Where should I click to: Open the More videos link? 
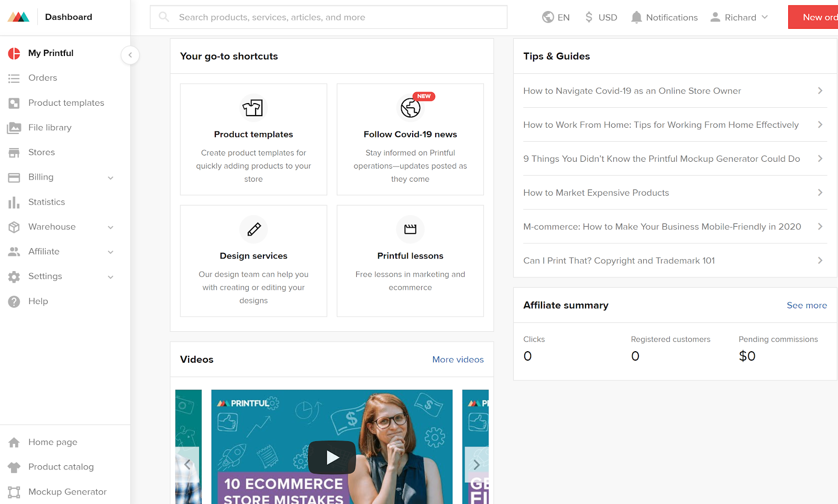tap(458, 360)
